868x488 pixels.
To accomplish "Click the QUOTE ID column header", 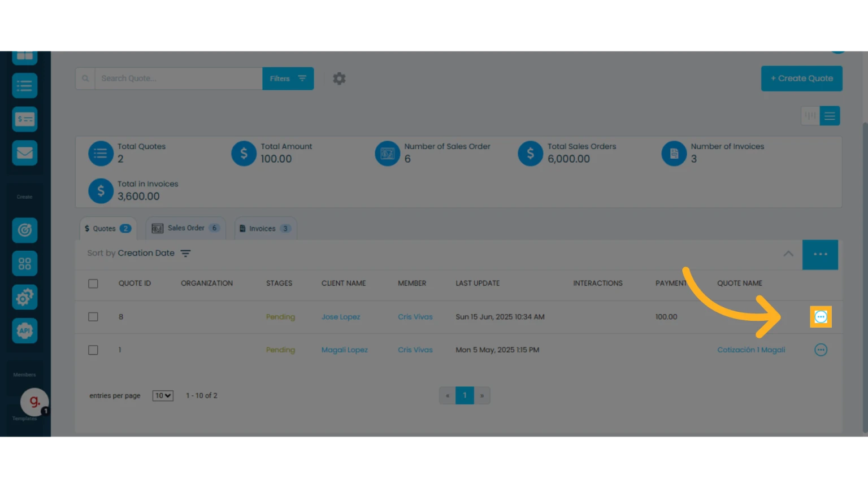I will point(134,284).
